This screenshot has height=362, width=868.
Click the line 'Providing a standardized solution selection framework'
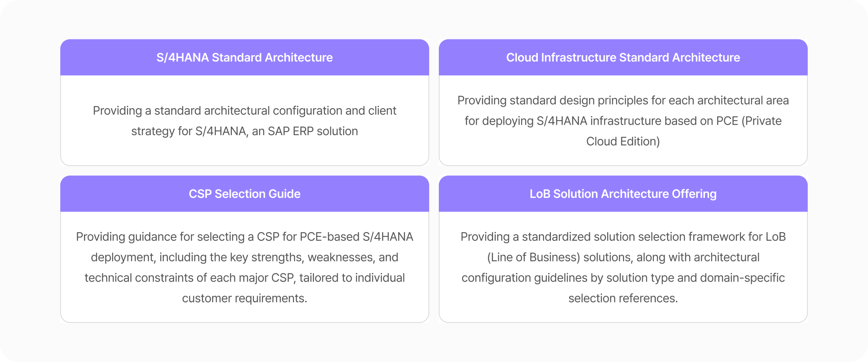(623, 237)
